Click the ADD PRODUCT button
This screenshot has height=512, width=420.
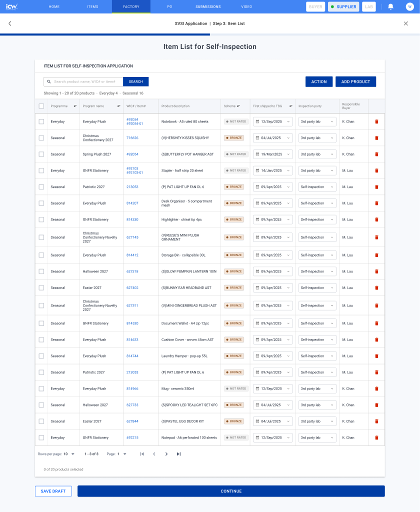[355, 81]
